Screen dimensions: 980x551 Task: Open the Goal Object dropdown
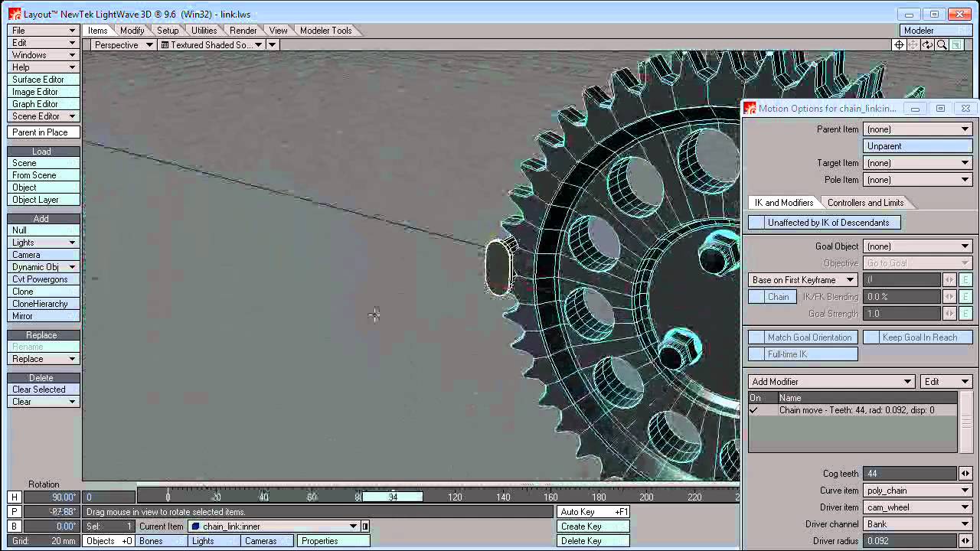click(x=918, y=246)
